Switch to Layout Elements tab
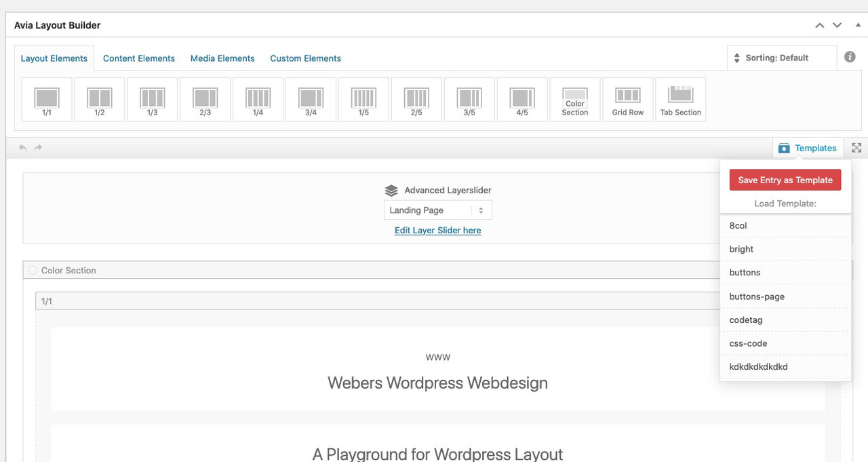Image resolution: width=868 pixels, height=462 pixels. tap(54, 58)
